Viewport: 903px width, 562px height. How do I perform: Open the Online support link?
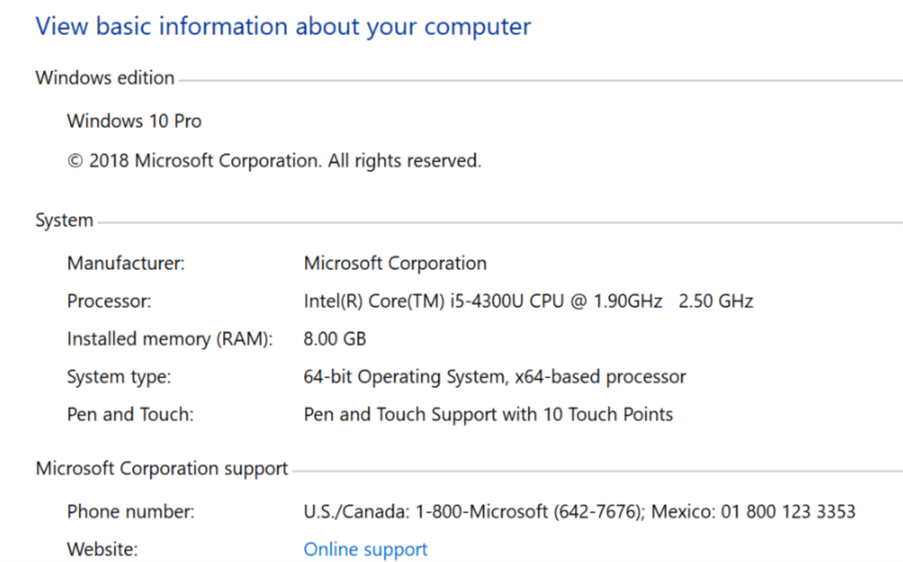click(365, 549)
